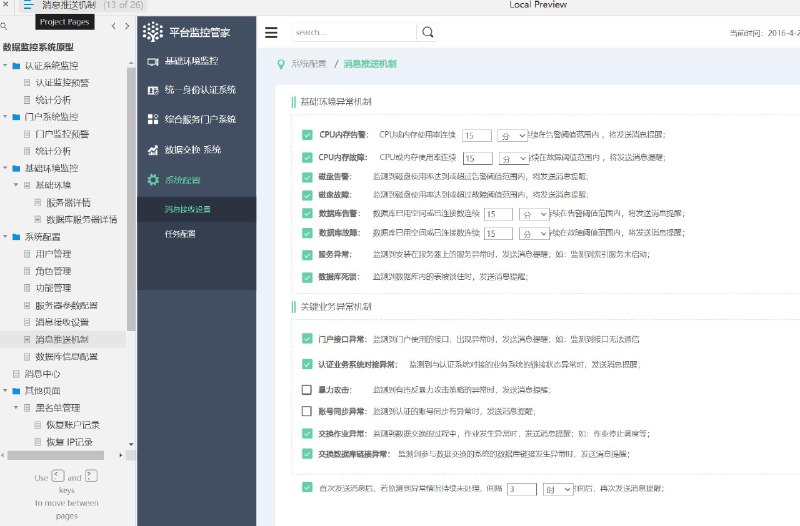Click the 认证系统监控 folder icon
This screenshot has height=526, width=800.
pyautogui.click(x=16, y=66)
